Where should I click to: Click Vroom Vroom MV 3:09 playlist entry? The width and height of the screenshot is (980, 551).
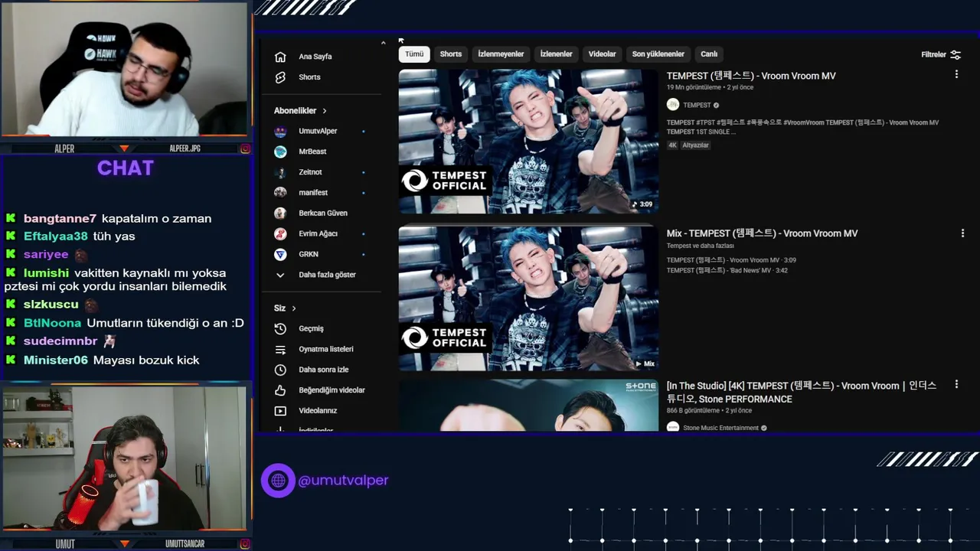(x=731, y=260)
